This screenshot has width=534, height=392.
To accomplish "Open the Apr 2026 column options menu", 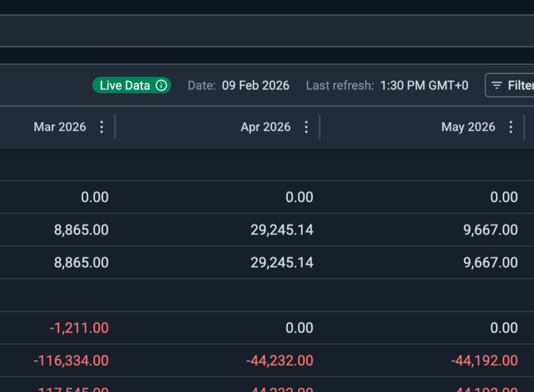I will pos(306,127).
